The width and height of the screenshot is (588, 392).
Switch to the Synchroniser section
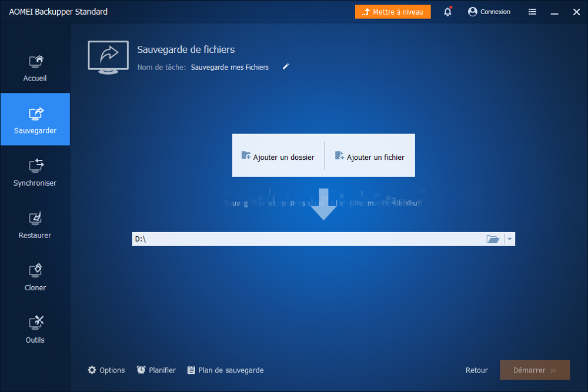pyautogui.click(x=35, y=172)
